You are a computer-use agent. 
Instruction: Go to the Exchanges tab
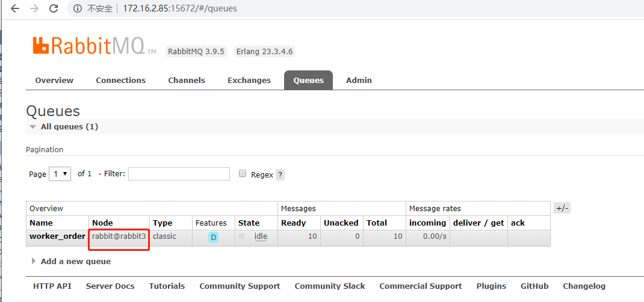249,81
